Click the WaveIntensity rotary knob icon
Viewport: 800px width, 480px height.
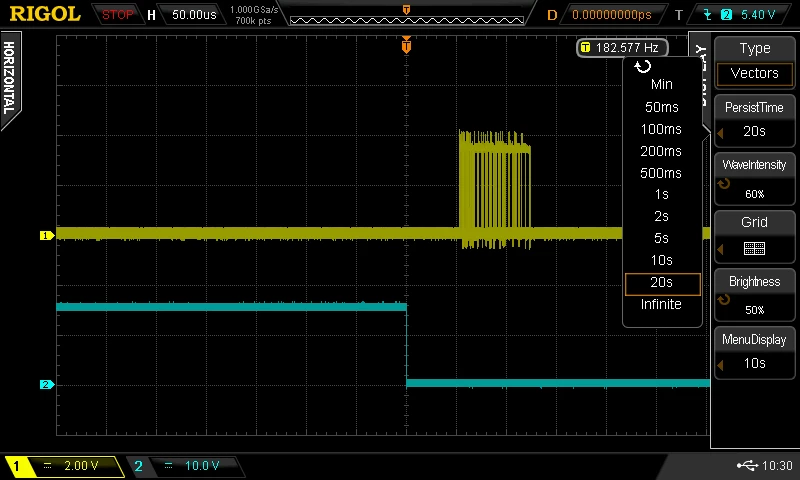tap(723, 184)
